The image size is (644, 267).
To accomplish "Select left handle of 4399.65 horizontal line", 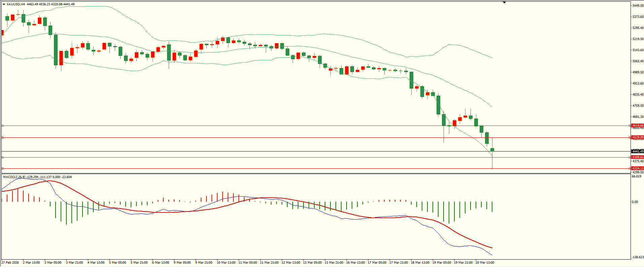I will 3,157.
